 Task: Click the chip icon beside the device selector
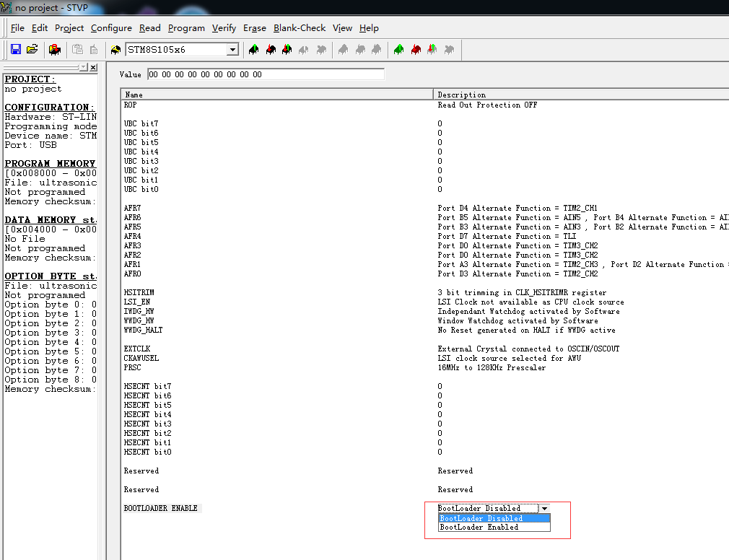pos(114,49)
